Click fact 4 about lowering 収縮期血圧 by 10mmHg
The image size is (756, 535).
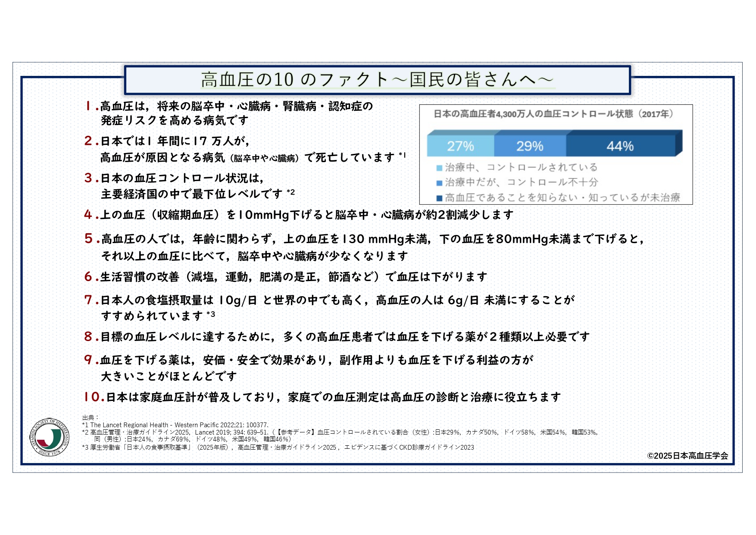coord(306,215)
